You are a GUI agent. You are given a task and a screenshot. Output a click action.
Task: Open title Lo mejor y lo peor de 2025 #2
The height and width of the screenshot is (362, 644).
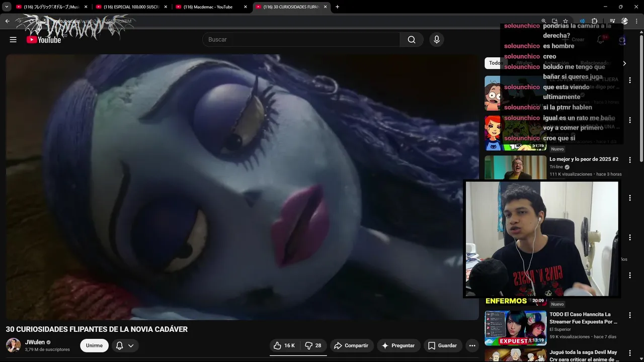tap(584, 159)
